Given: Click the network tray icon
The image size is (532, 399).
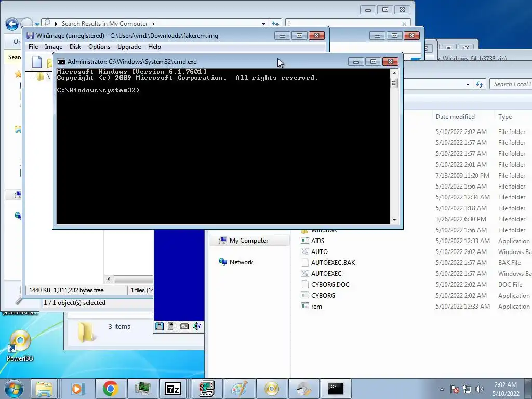Looking at the screenshot, I should 467,389.
